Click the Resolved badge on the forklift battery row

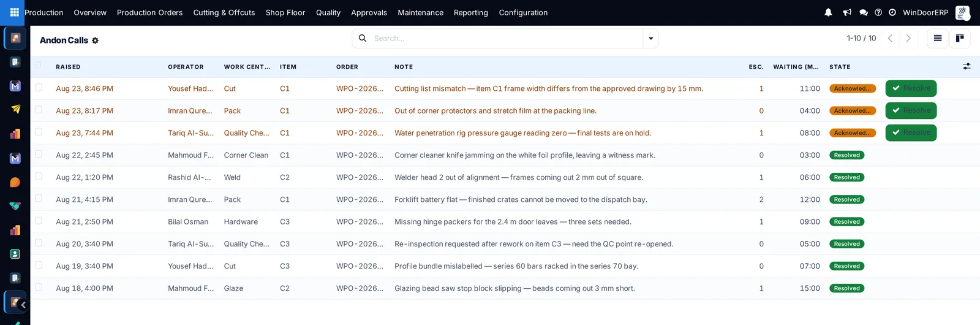[x=846, y=199]
